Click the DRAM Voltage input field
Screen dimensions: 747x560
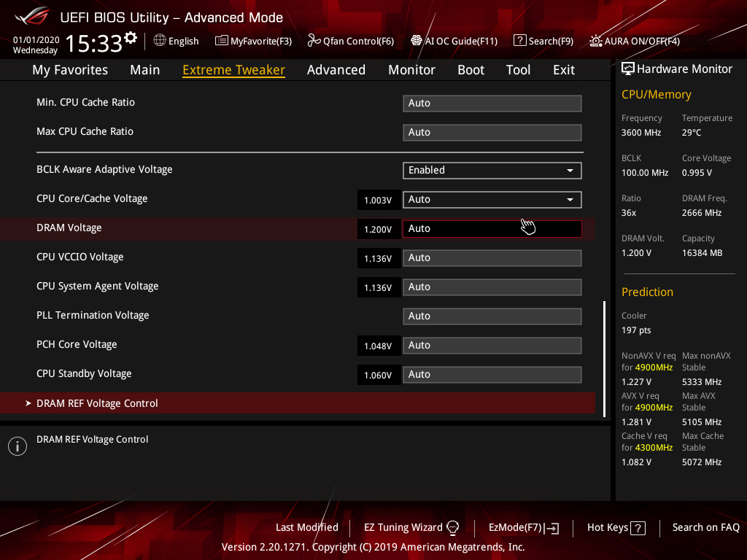point(492,228)
